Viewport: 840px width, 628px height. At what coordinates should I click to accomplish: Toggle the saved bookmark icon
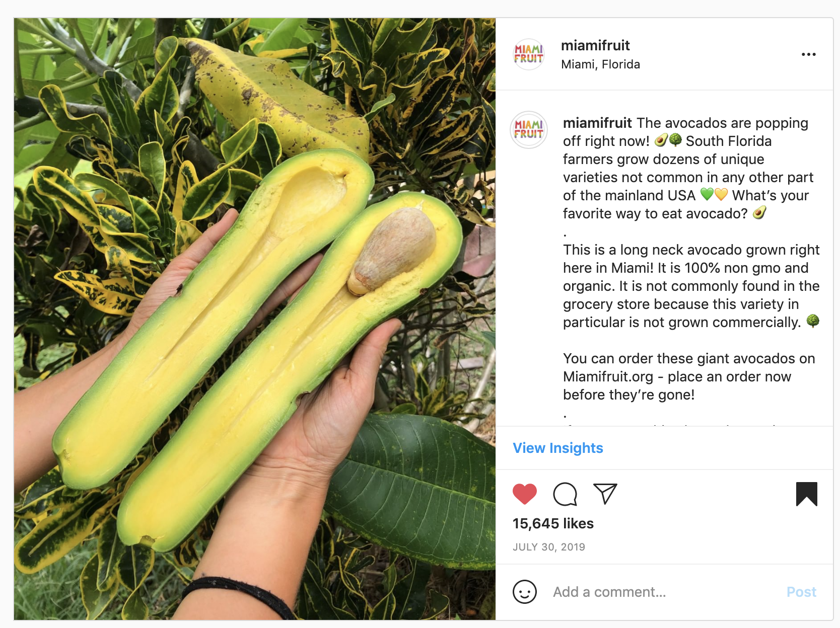pos(806,494)
